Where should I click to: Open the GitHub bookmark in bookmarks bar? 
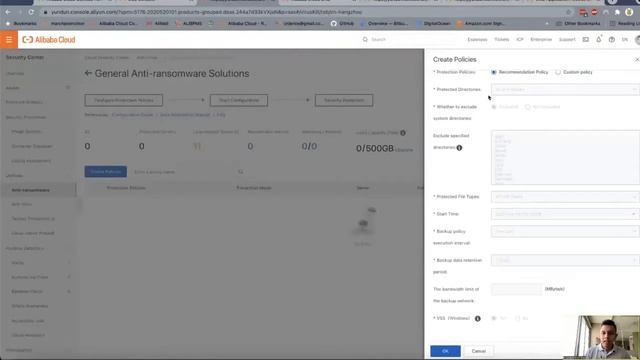(x=342, y=24)
